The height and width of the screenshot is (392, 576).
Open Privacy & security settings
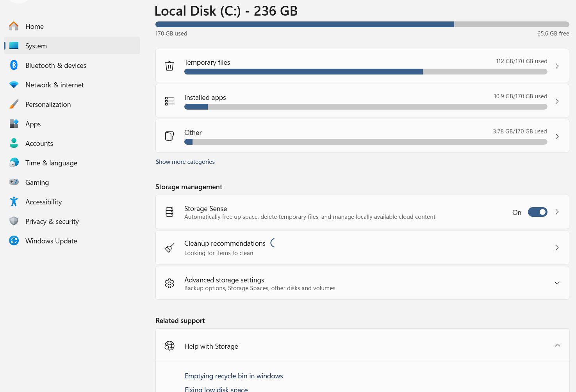(x=72, y=221)
